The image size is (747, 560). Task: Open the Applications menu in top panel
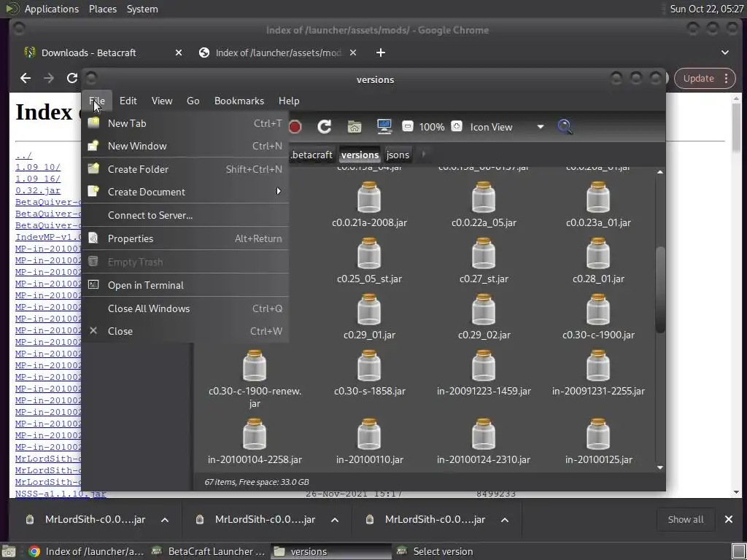point(51,9)
